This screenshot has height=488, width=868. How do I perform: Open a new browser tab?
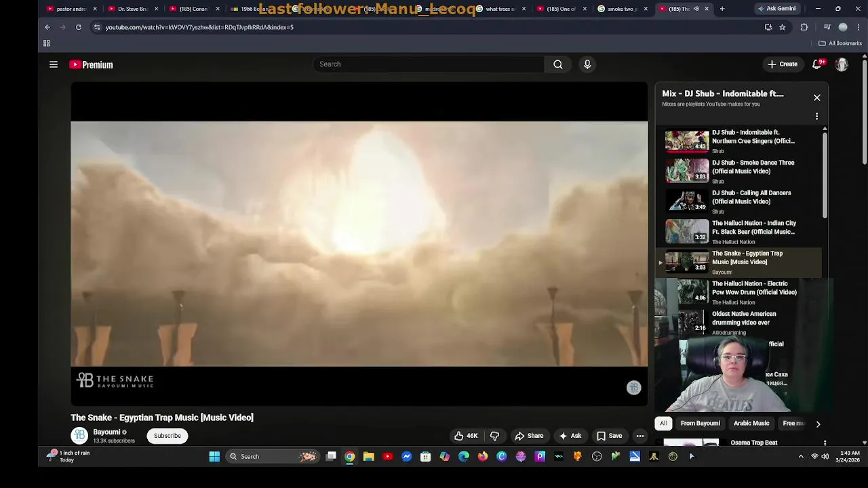click(722, 9)
